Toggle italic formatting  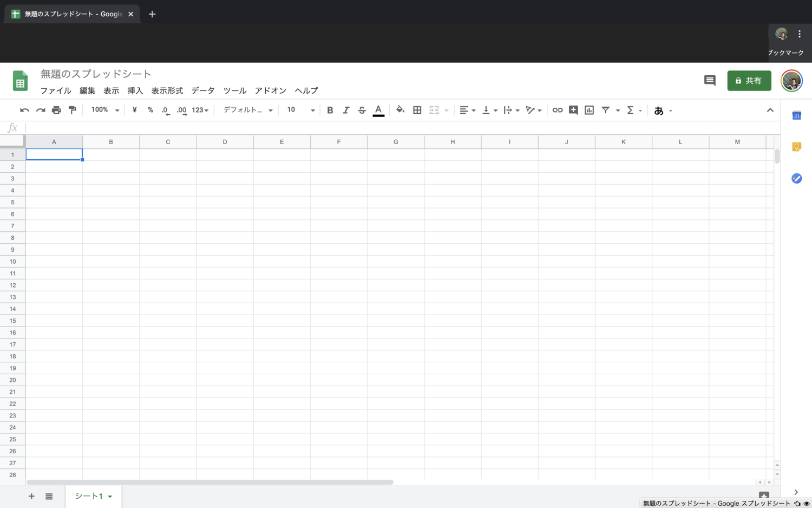[x=346, y=110]
